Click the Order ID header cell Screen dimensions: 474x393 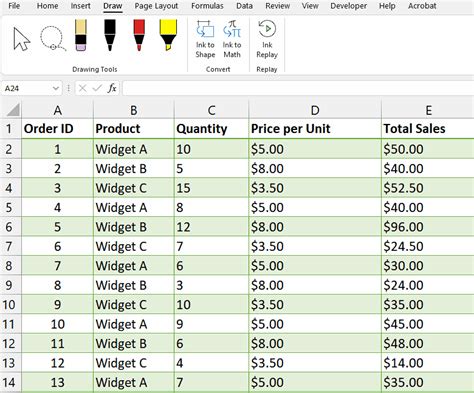coord(58,129)
